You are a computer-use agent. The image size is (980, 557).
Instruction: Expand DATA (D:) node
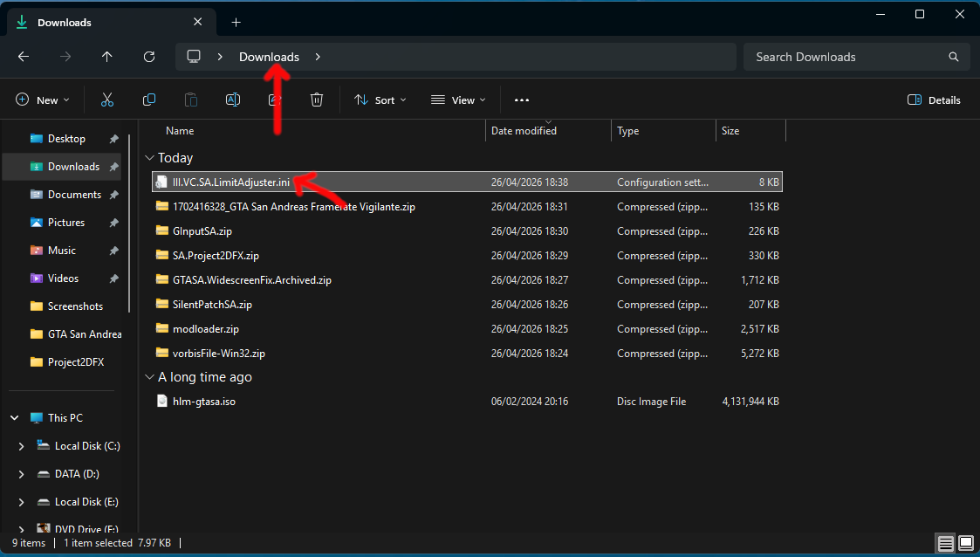coord(21,474)
